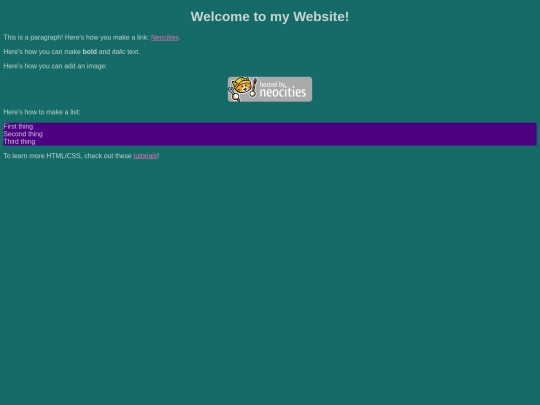Follow the tutorials link
This screenshot has height=405, width=540.
[x=145, y=156]
